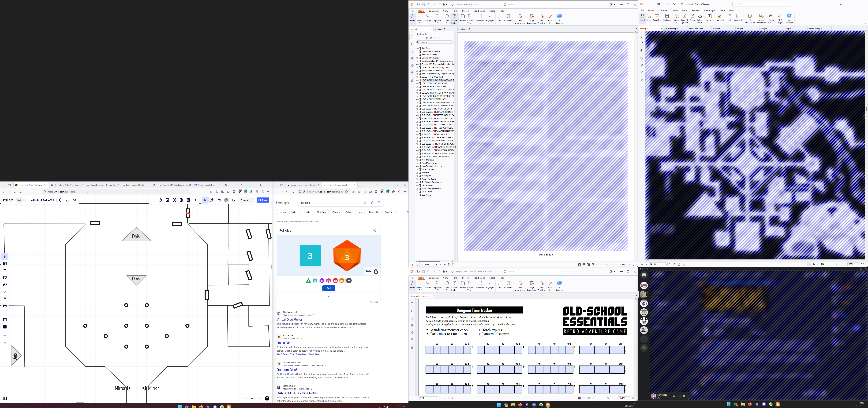Click Typewriter tool in core.pdf window
Screen dimensions: 868x408
coord(480,18)
